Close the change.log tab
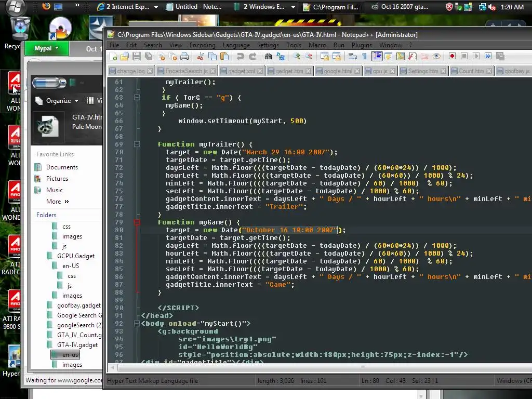 point(150,71)
